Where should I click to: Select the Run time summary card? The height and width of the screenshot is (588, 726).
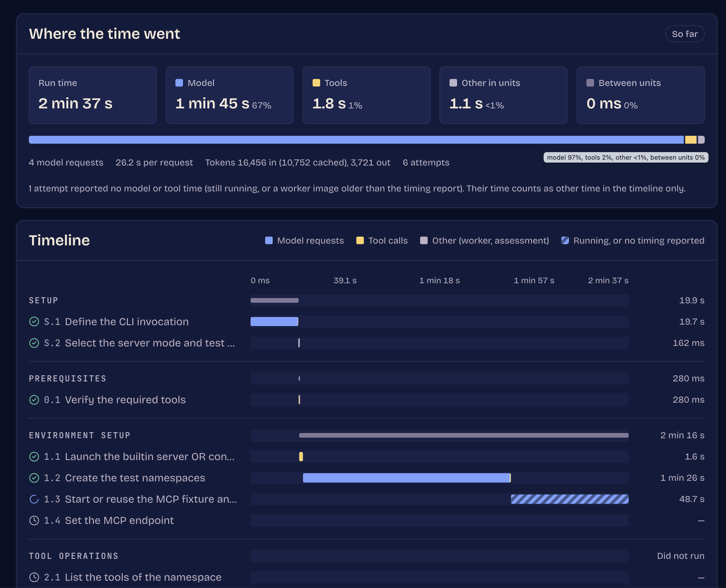[x=93, y=95]
